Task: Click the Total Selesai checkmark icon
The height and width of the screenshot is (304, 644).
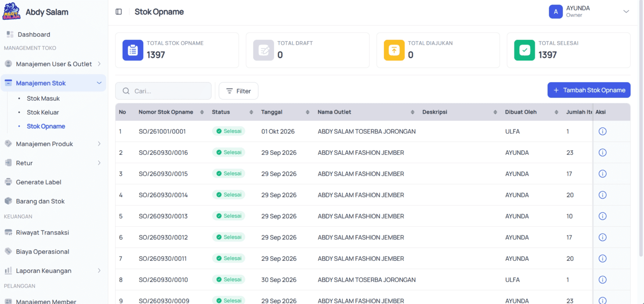Action: pos(524,50)
